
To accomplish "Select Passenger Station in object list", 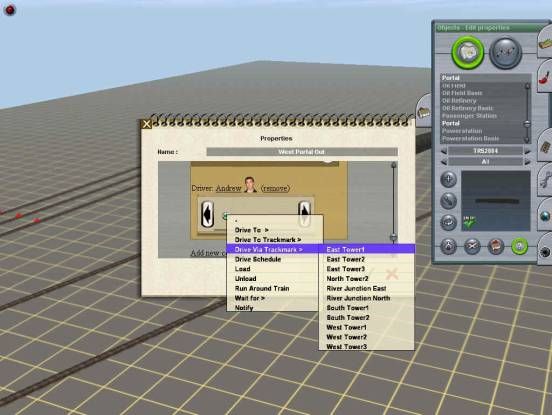I will (469, 116).
